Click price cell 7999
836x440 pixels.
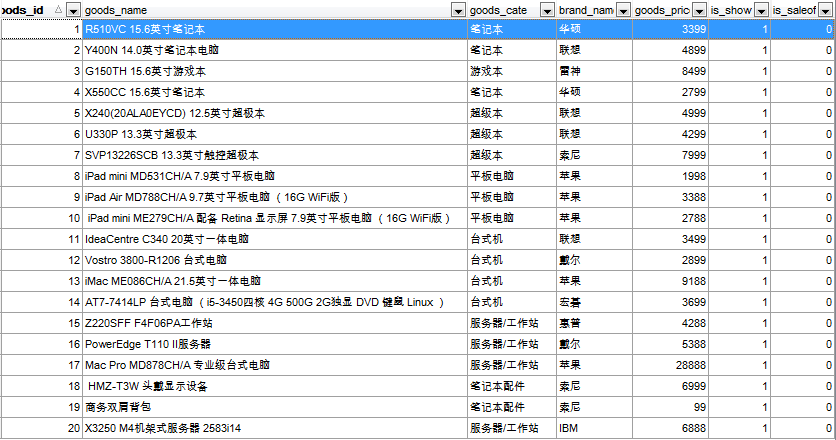[670, 155]
